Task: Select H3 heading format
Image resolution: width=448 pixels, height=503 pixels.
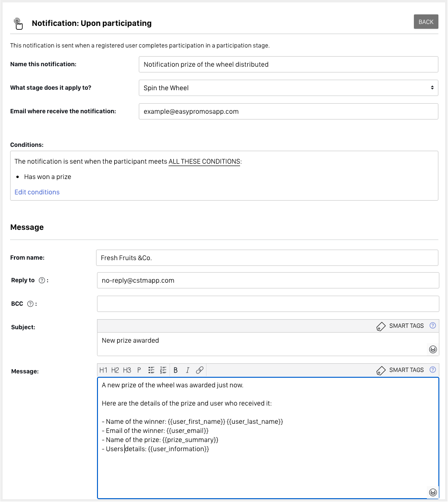Action: point(127,370)
